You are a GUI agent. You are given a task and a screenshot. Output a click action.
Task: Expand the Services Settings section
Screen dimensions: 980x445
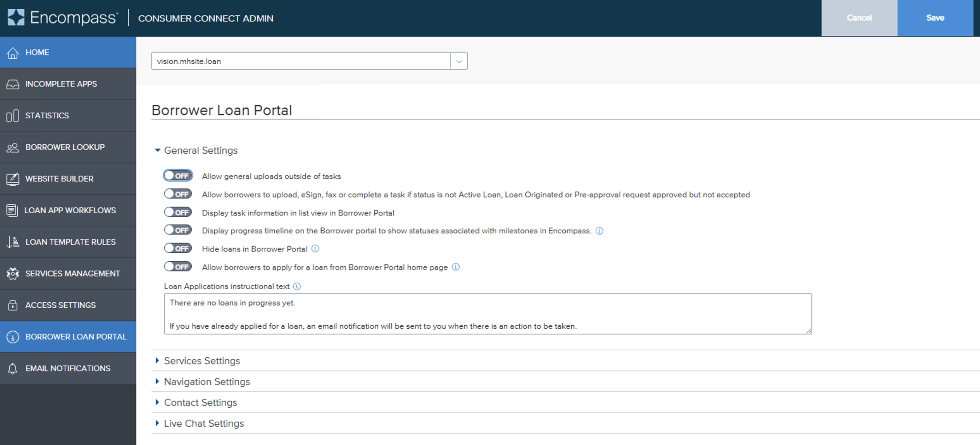click(202, 361)
